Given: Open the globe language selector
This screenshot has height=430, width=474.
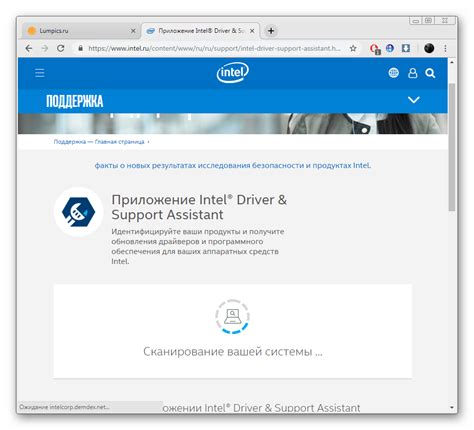Looking at the screenshot, I should pos(393,73).
